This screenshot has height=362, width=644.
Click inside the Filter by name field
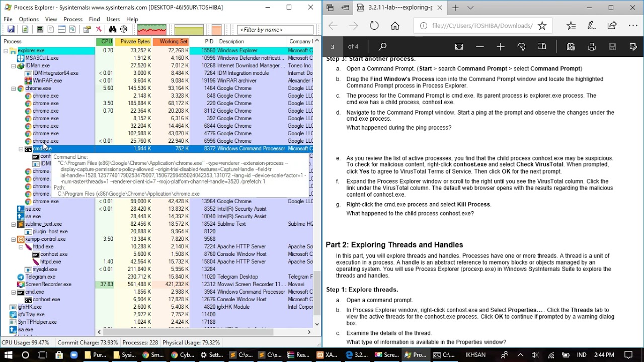point(275,30)
